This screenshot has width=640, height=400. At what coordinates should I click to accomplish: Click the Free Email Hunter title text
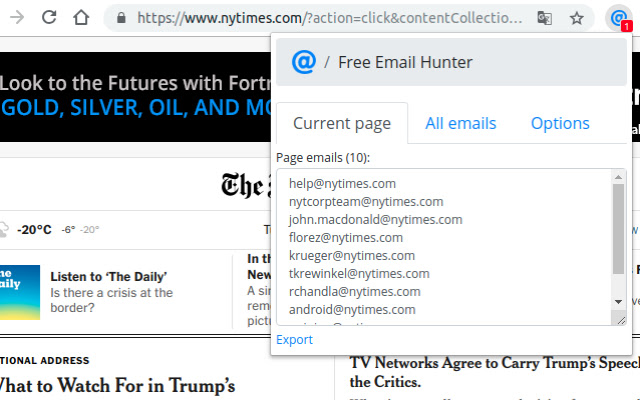pos(405,62)
